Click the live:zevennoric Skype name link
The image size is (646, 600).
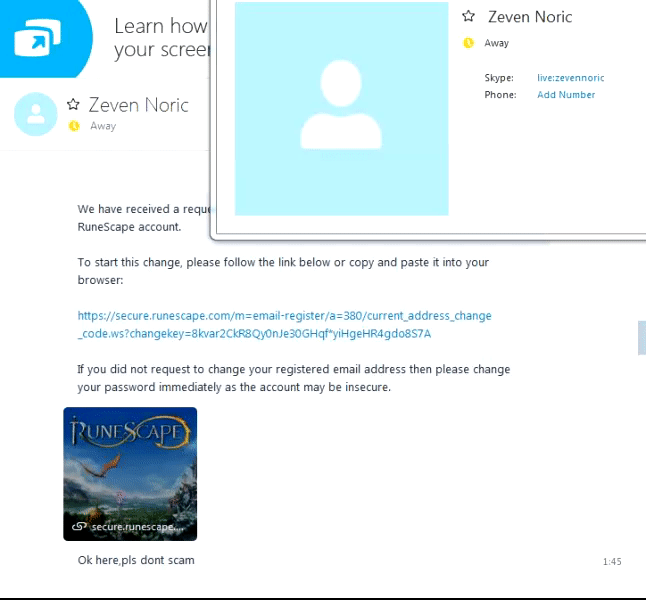pyautogui.click(x=571, y=78)
